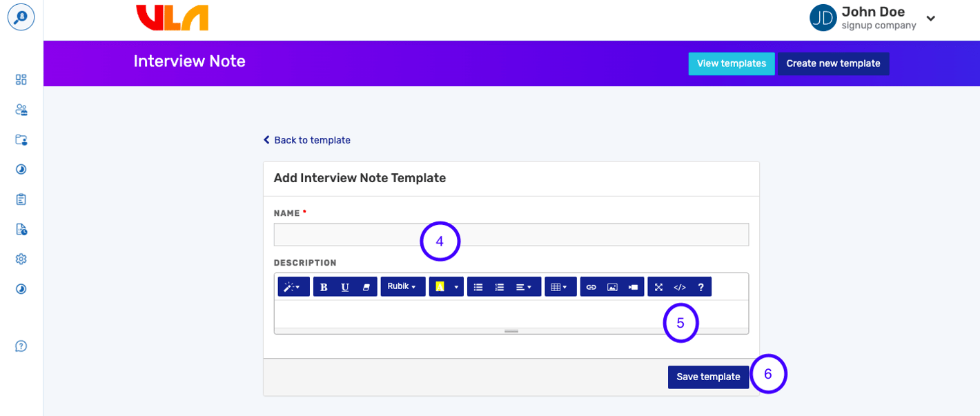980x416 pixels.
Task: Click the JD user avatar circle
Action: click(x=823, y=18)
